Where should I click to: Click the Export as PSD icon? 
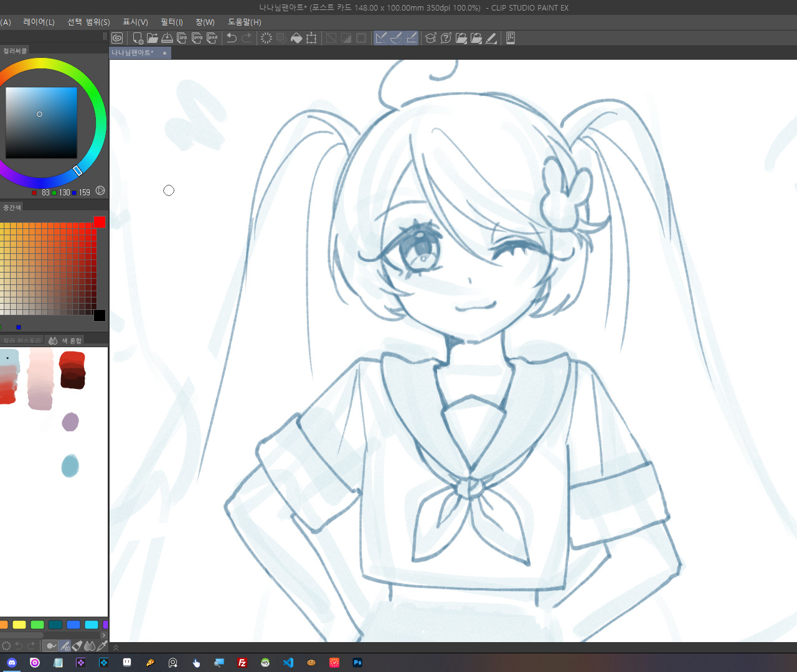tap(212, 38)
